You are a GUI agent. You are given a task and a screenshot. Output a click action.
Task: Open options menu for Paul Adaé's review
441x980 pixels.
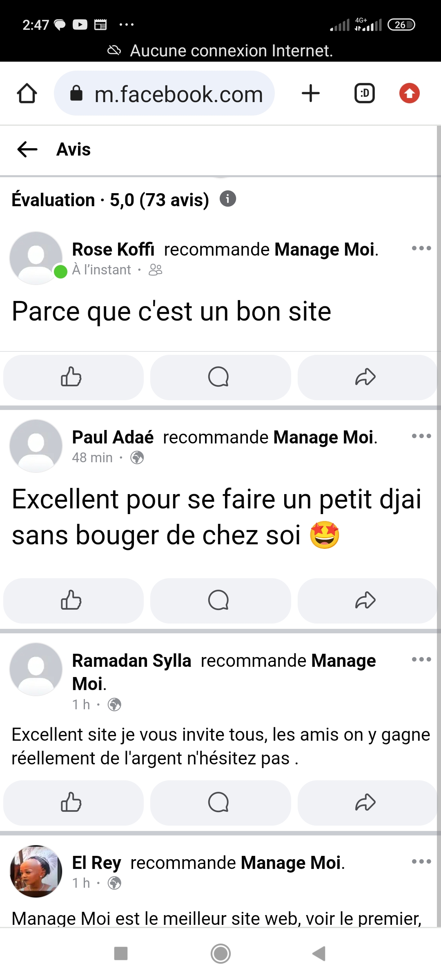[421, 436]
